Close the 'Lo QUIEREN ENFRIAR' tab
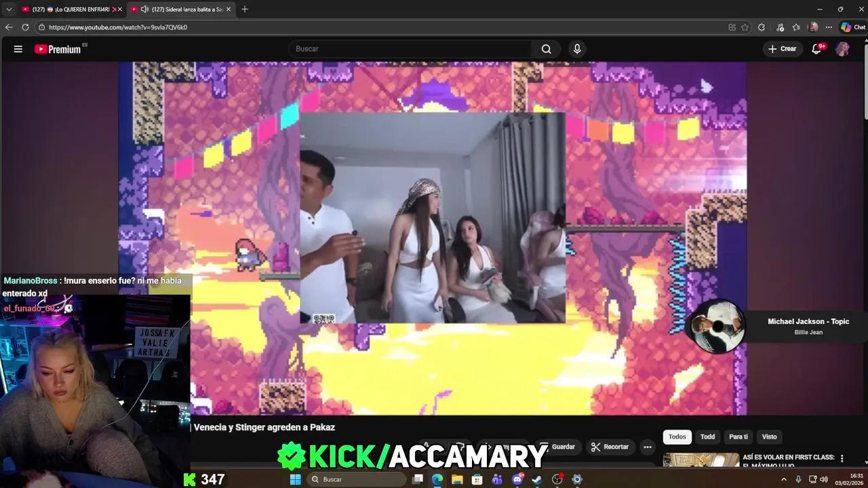The image size is (868, 488). (119, 9)
